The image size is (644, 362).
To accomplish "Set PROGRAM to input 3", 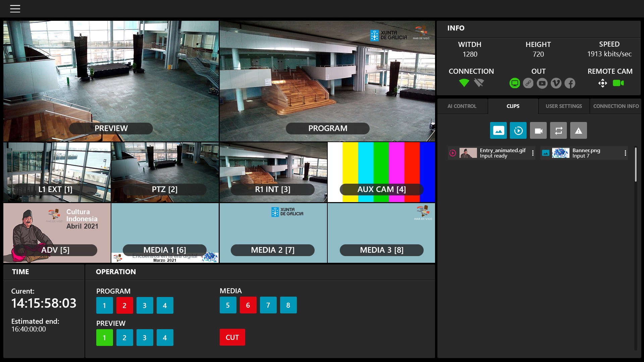I will [145, 305].
